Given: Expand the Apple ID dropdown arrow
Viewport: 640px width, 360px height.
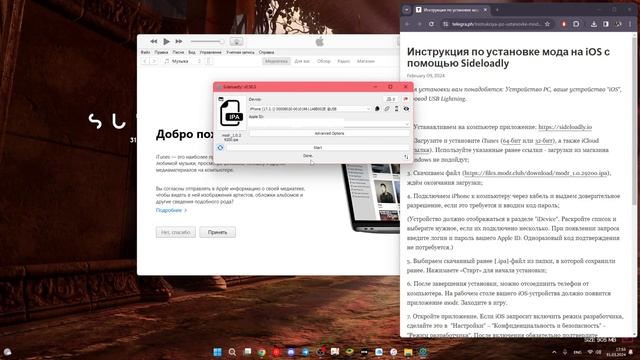Looking at the screenshot, I should click(407, 124).
